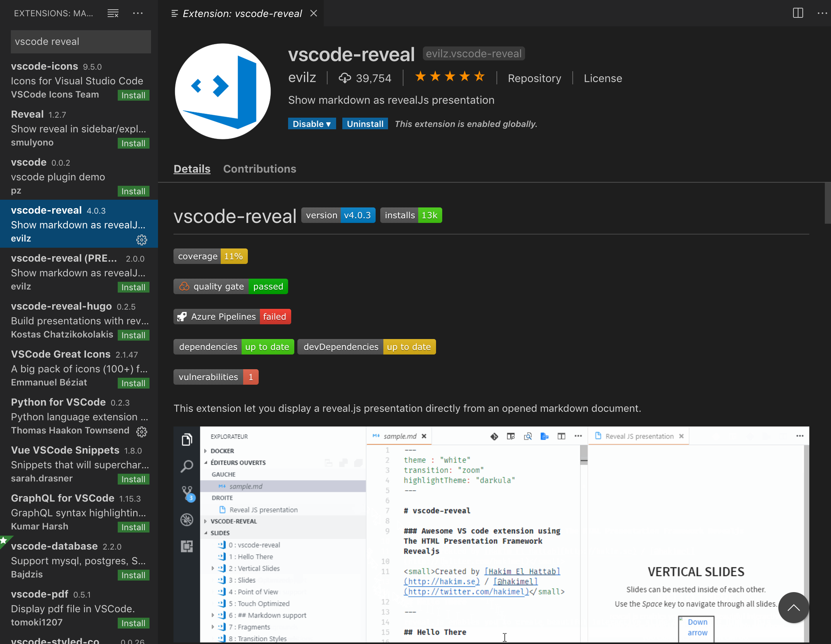Install vscode-database extension
The height and width of the screenshot is (644, 831).
[133, 575]
